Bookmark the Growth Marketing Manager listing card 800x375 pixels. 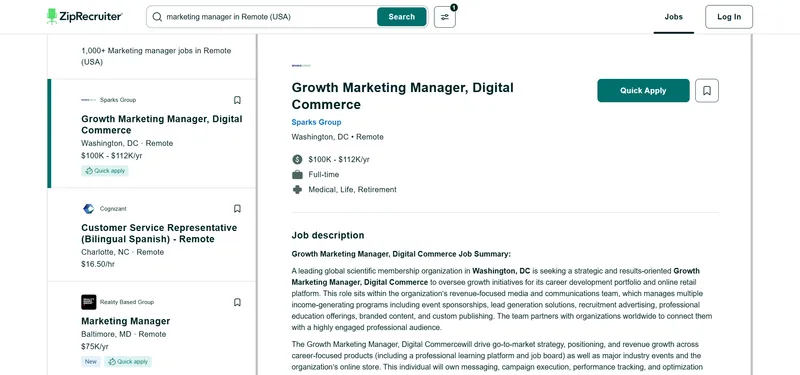coord(237,100)
